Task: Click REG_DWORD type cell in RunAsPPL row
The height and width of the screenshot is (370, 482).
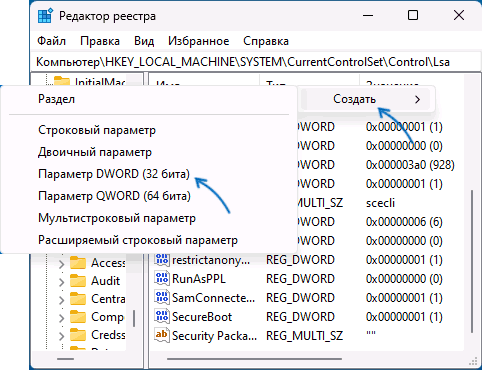Action: tap(300, 279)
